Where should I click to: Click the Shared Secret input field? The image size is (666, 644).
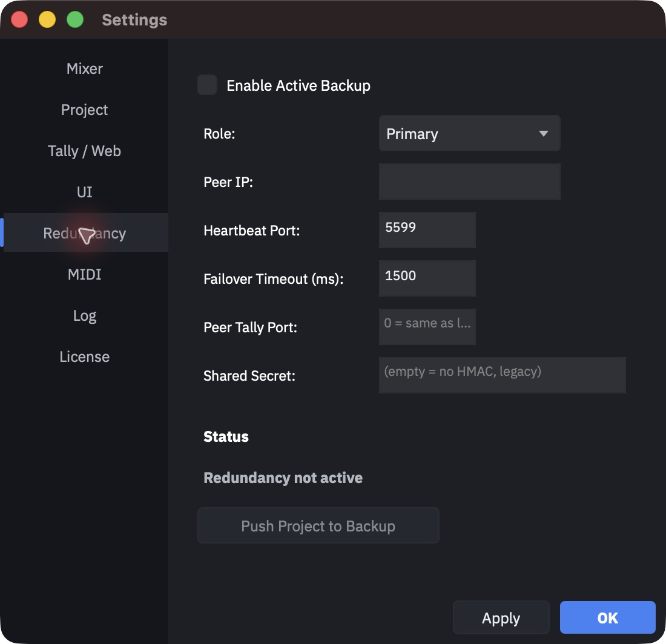502,375
